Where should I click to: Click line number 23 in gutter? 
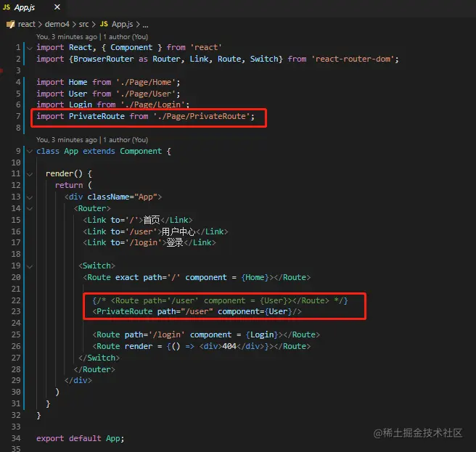coord(16,311)
